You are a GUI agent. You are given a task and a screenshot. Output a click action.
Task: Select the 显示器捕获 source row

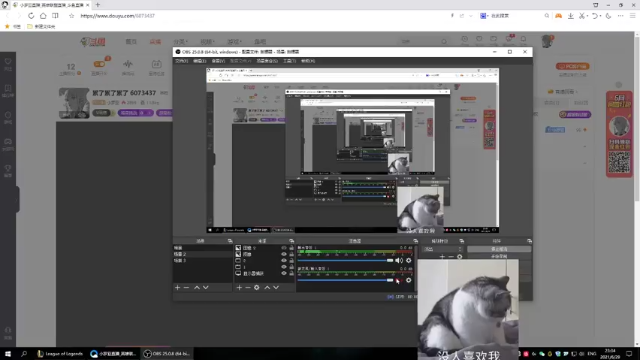(x=264, y=273)
